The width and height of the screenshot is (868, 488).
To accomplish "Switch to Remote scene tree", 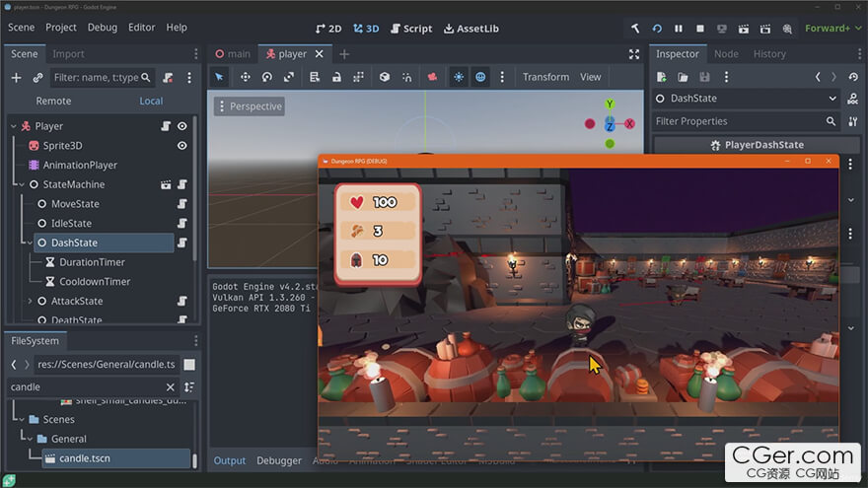I will point(53,101).
